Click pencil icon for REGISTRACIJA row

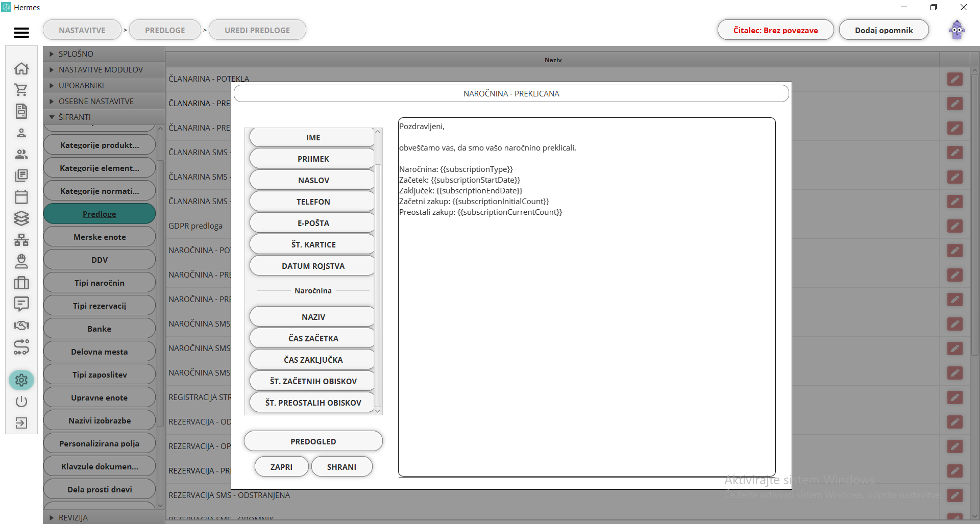(x=955, y=397)
